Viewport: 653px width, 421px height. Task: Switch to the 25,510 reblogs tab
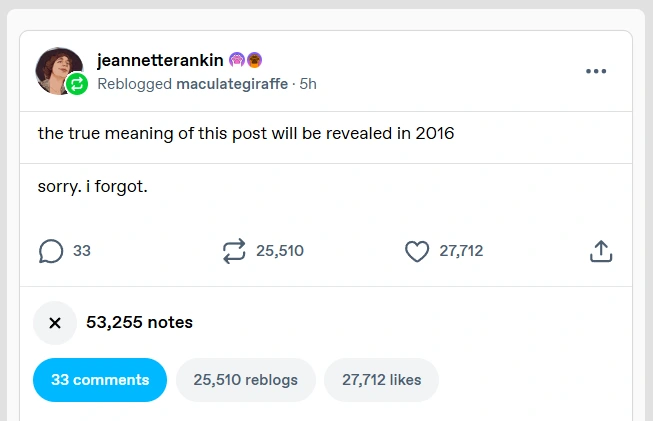[245, 380]
